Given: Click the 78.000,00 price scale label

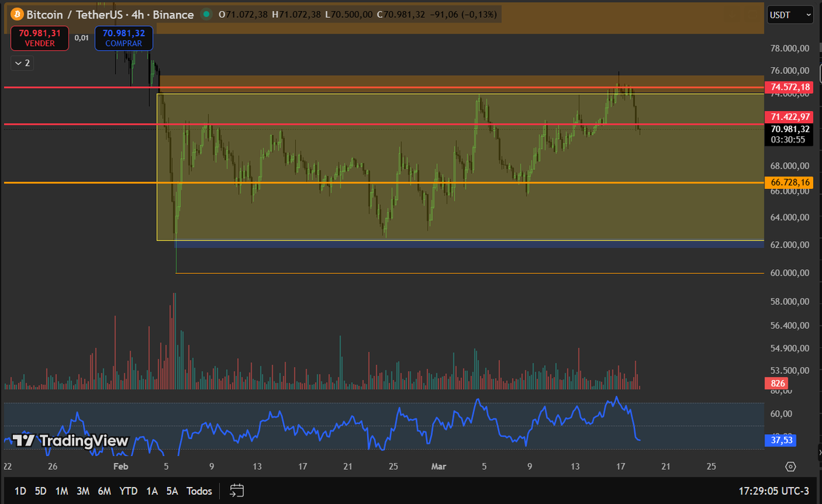Looking at the screenshot, I should [790, 49].
